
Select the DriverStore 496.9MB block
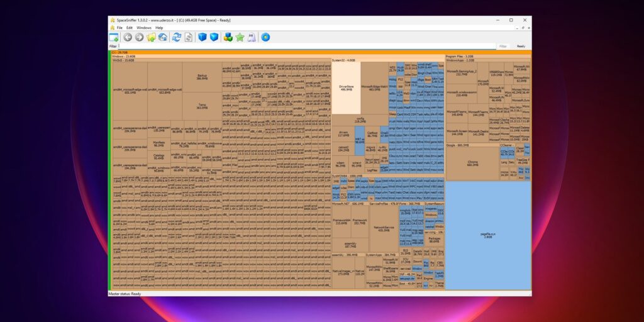(x=346, y=88)
